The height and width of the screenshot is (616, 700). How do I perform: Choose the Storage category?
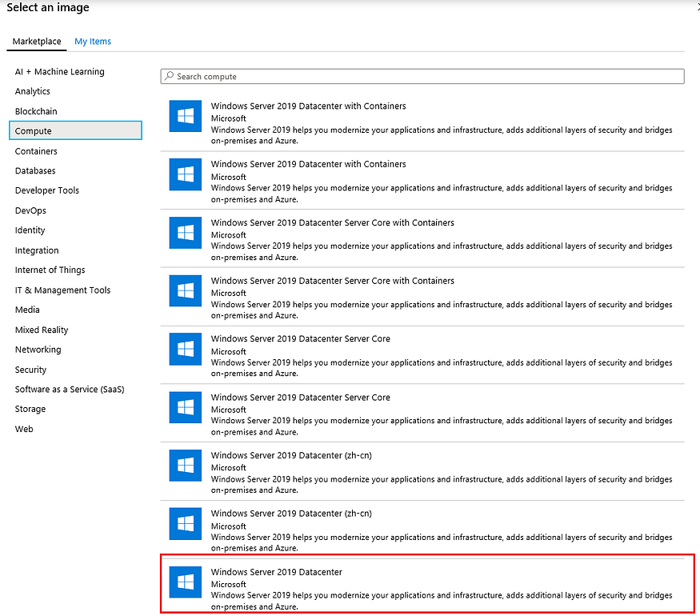pos(30,409)
